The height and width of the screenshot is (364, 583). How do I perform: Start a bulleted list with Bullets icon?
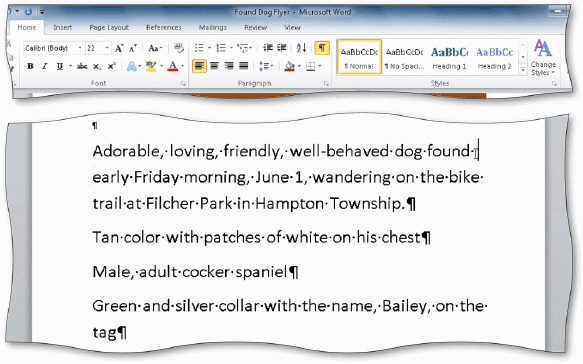click(199, 48)
